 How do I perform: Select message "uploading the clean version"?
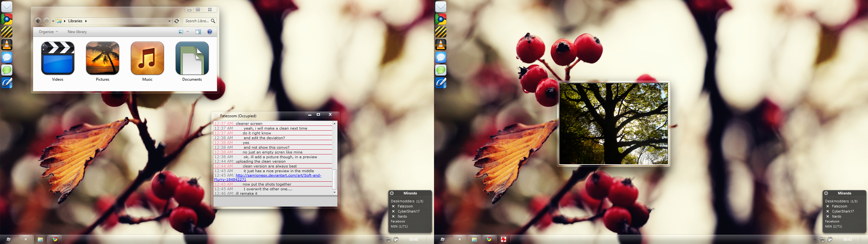261,161
